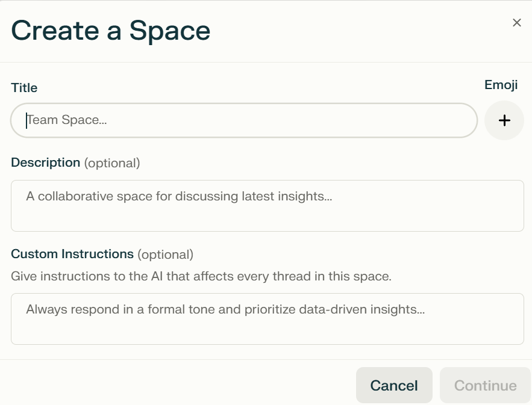Click the optional tag beside Custom Instructions

(165, 255)
